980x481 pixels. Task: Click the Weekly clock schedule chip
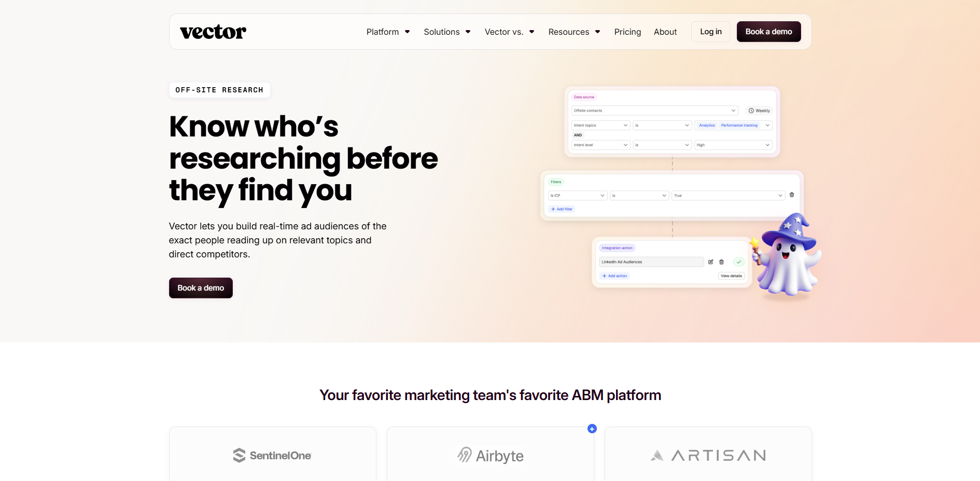(759, 111)
